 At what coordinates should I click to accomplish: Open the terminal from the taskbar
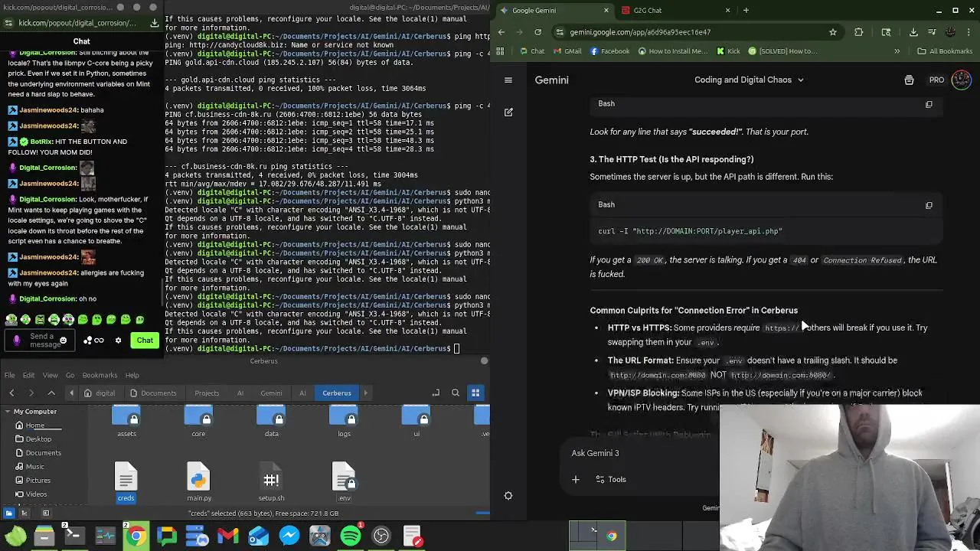[74, 536]
